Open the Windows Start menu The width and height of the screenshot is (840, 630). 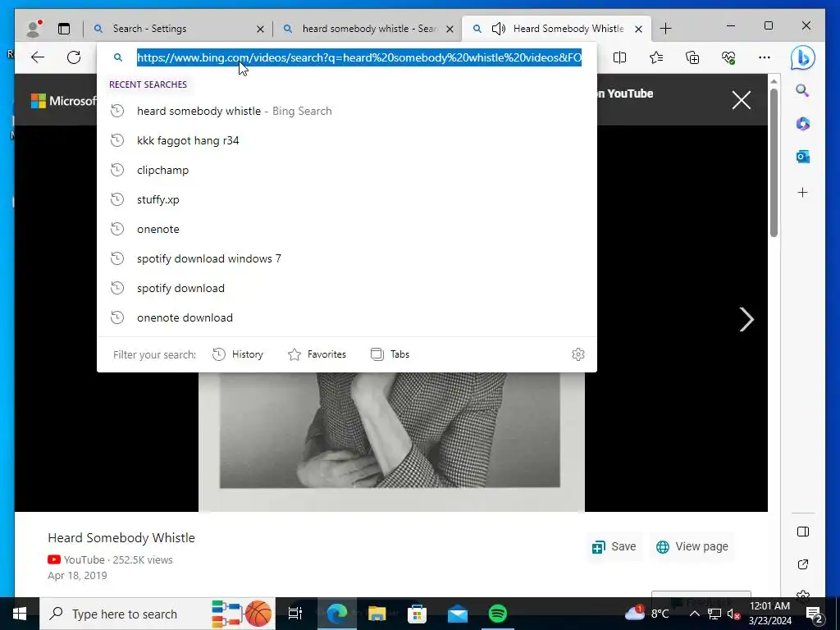[20, 614]
